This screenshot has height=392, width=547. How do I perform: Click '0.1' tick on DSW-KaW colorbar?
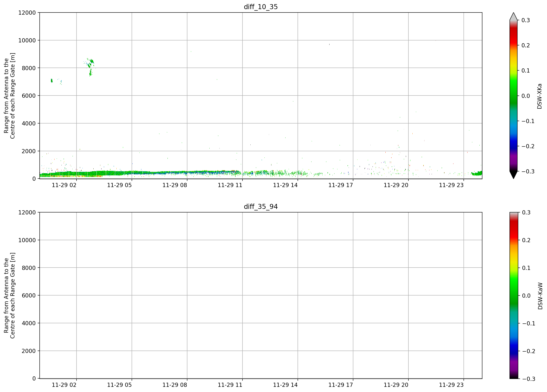[x=526, y=268]
